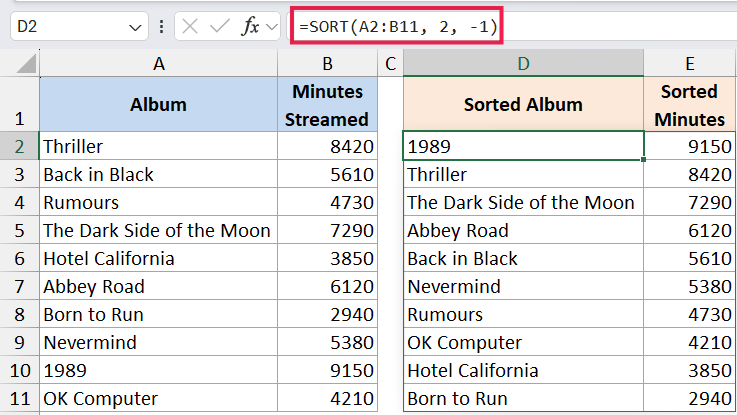Click the 'Minutes Streamed' header cell
The image size is (737, 415).
point(328,104)
